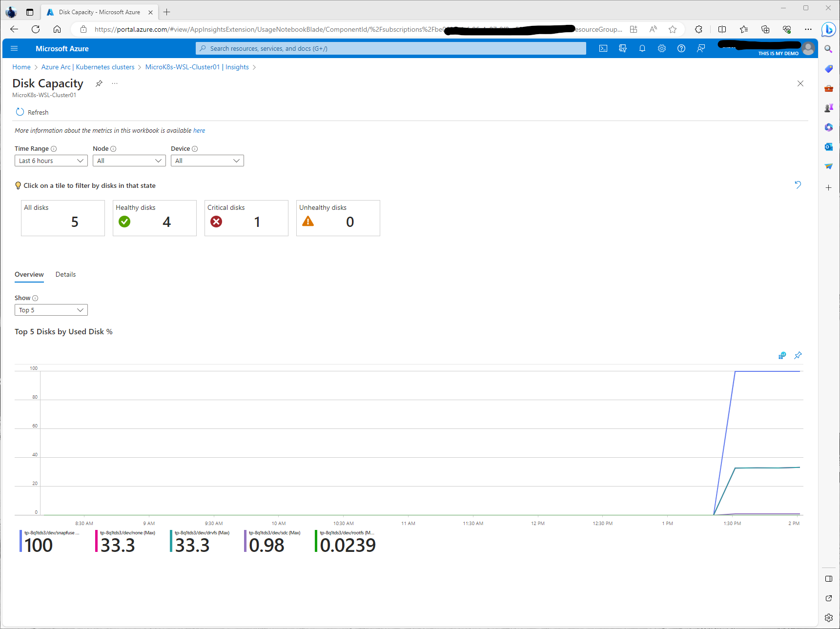The width and height of the screenshot is (840, 629).
Task: Expand the Time Range dropdown
Action: click(x=51, y=161)
